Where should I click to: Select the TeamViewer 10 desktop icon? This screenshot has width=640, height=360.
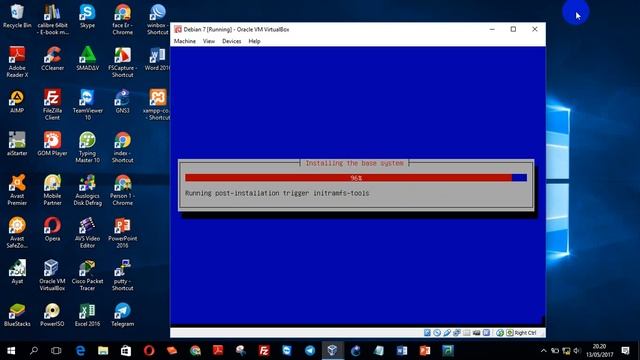point(87,104)
